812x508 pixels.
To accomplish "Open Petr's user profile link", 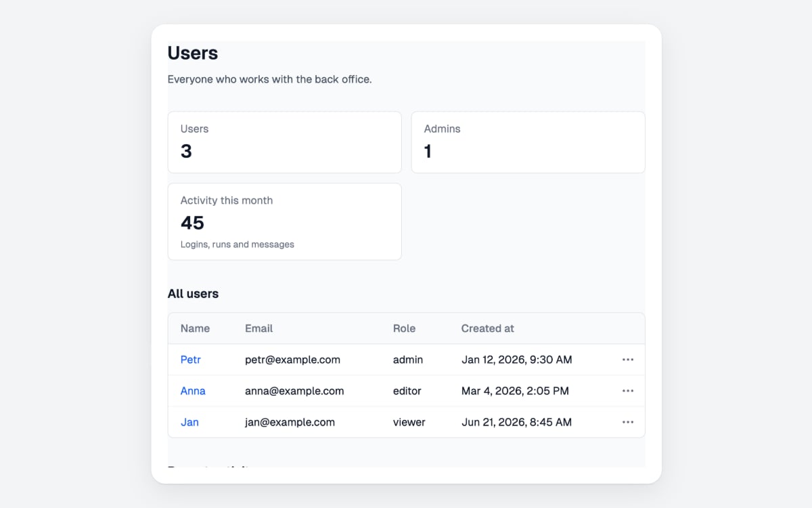I will click(x=191, y=360).
